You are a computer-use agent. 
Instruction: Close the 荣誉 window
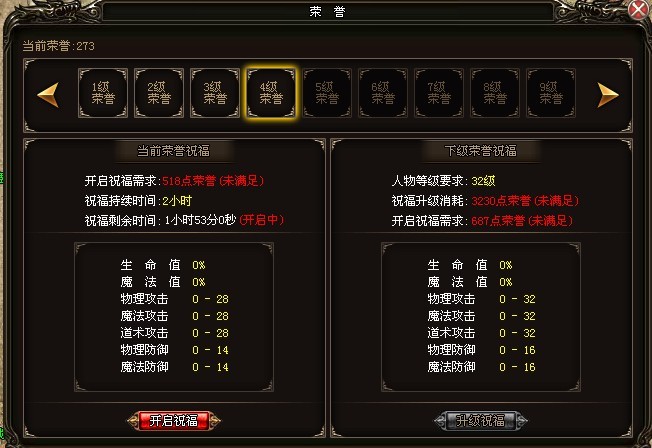point(638,9)
